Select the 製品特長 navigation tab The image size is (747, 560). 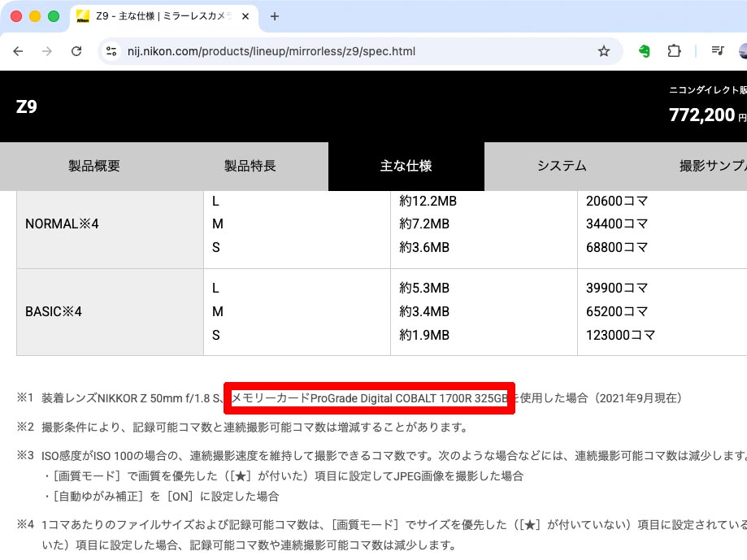[x=250, y=166]
